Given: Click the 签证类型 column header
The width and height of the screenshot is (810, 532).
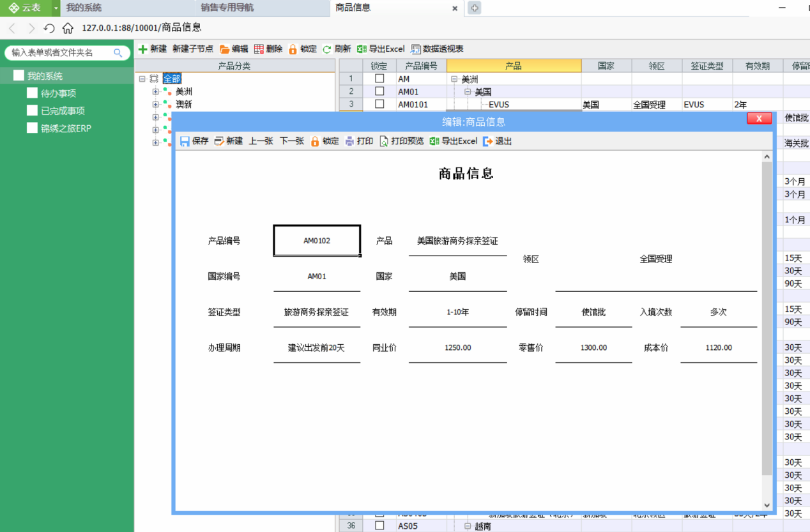Looking at the screenshot, I should pos(707,66).
